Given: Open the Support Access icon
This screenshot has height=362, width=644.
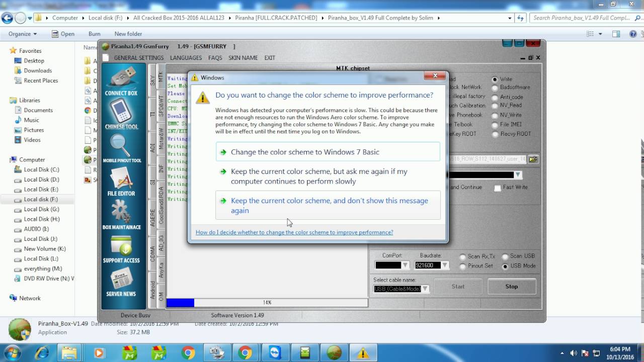Looking at the screenshot, I should [x=121, y=249].
